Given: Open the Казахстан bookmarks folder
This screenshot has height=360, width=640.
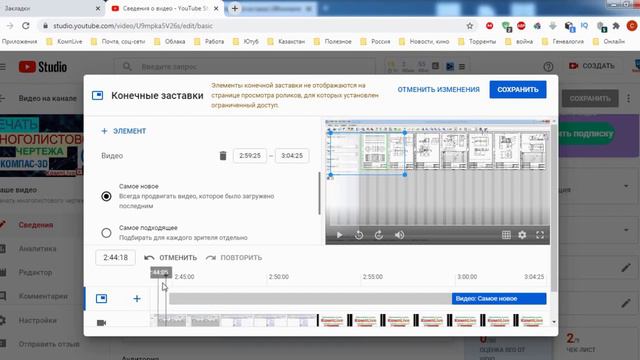Looking at the screenshot, I should (286, 41).
